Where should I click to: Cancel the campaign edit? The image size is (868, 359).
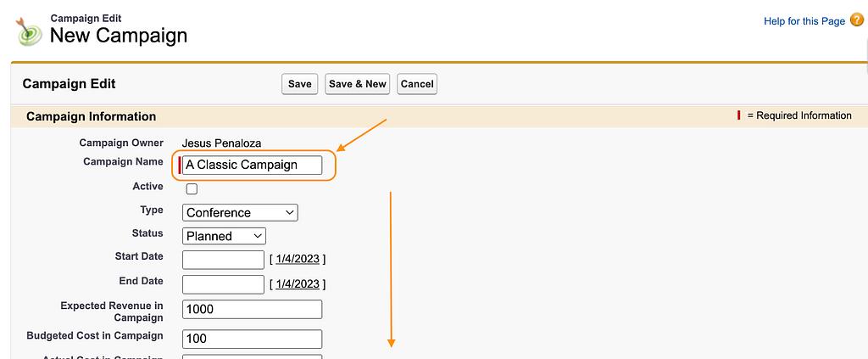click(x=417, y=84)
